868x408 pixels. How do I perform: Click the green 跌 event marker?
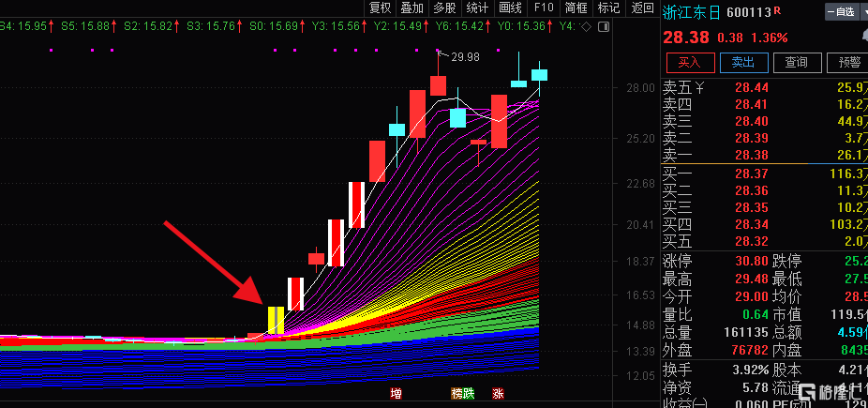tap(469, 394)
